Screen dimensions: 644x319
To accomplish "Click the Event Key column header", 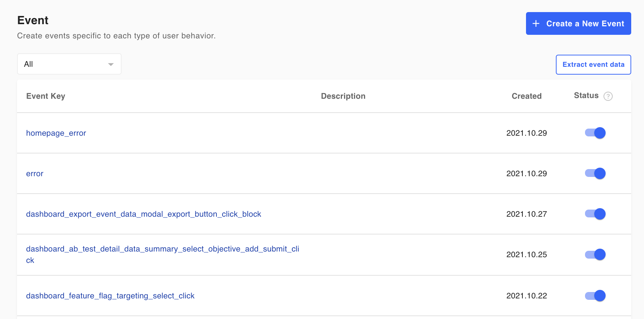I will point(46,96).
